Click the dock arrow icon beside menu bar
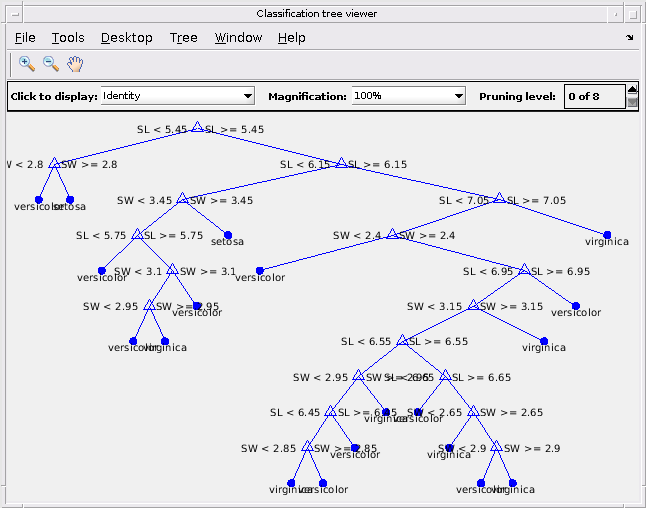Viewport: 646px width, 508px height. coord(629,37)
